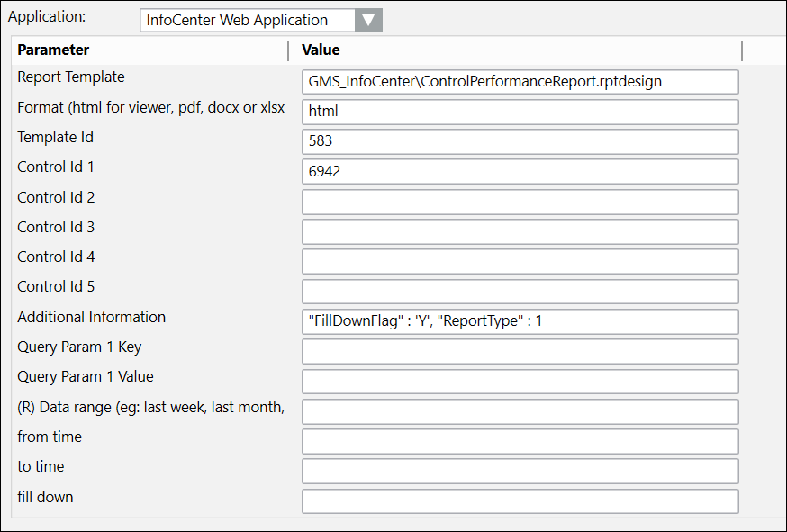This screenshot has width=787, height=532.
Task: Click the Value column header
Action: pos(321,50)
